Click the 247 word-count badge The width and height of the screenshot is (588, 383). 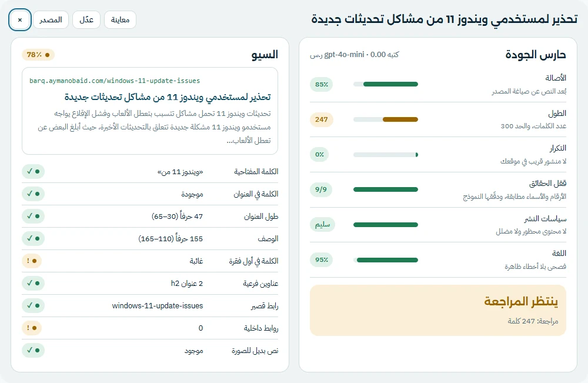click(322, 119)
